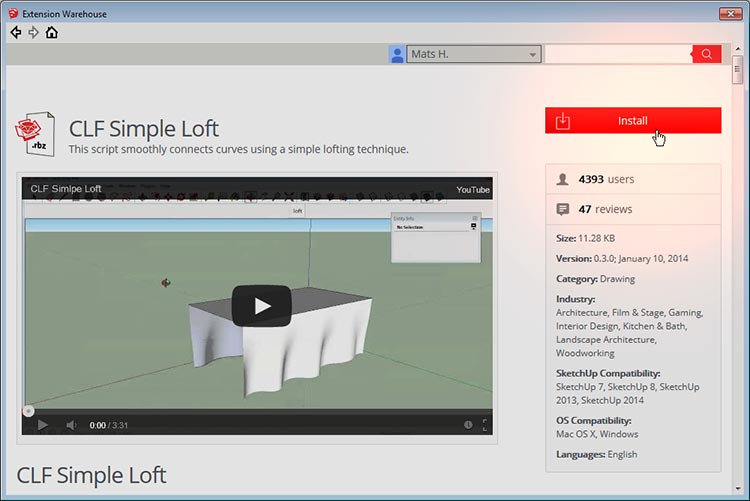The width and height of the screenshot is (750, 501).
Task: Click the reviews speech bubble icon
Action: 563,209
